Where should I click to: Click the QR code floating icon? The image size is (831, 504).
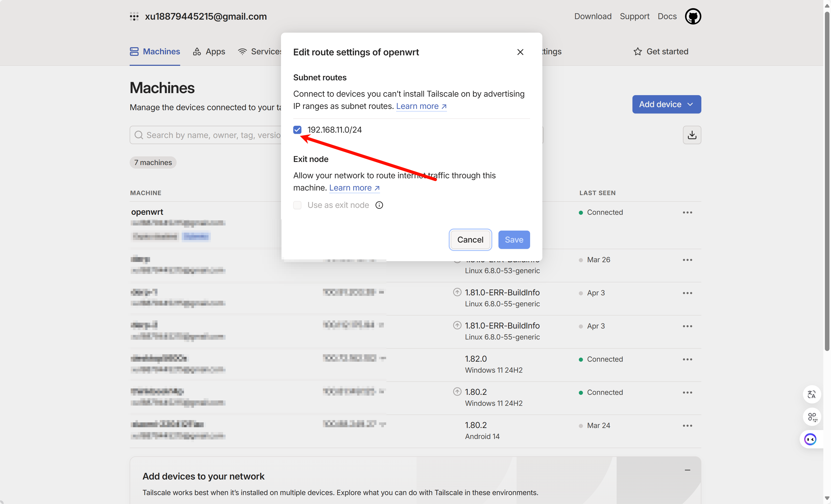[x=812, y=417]
